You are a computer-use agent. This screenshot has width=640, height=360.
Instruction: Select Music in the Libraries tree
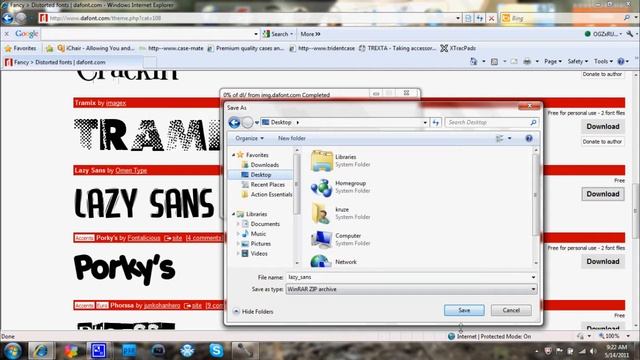coord(258,234)
